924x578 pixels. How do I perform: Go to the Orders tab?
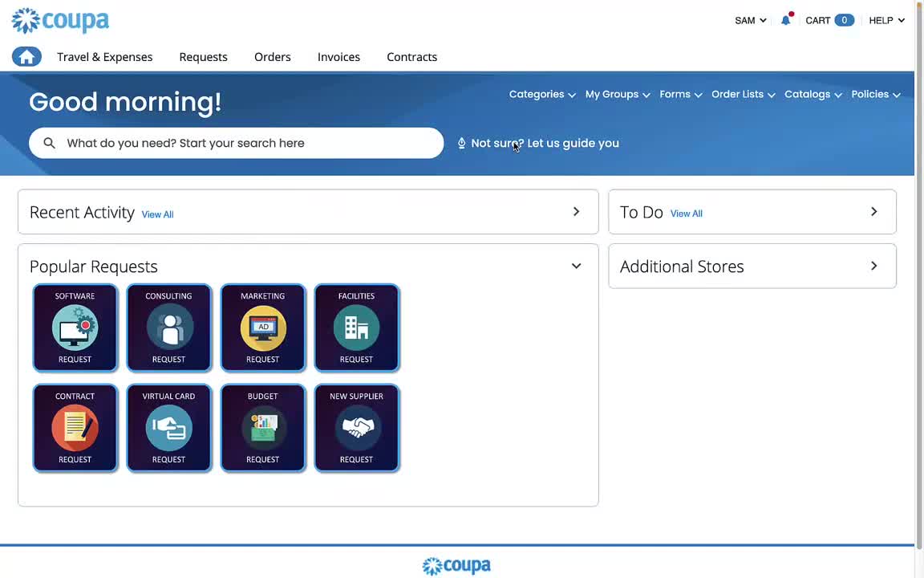[x=272, y=57]
